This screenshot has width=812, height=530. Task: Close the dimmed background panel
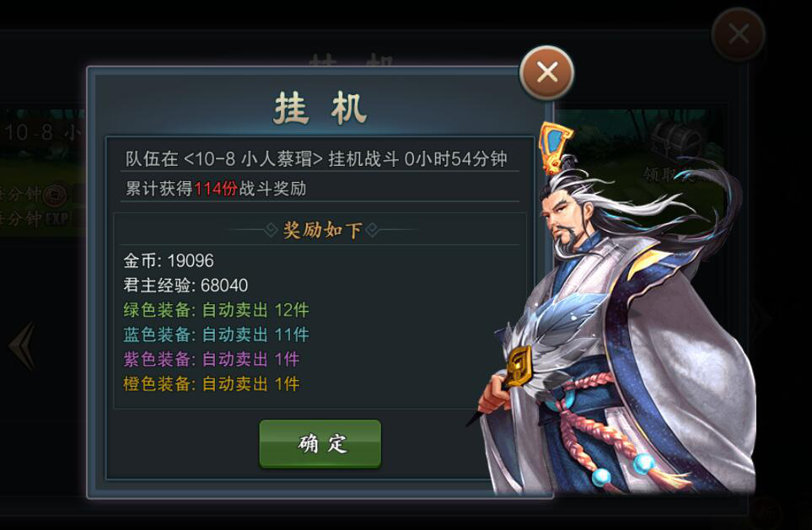click(739, 35)
